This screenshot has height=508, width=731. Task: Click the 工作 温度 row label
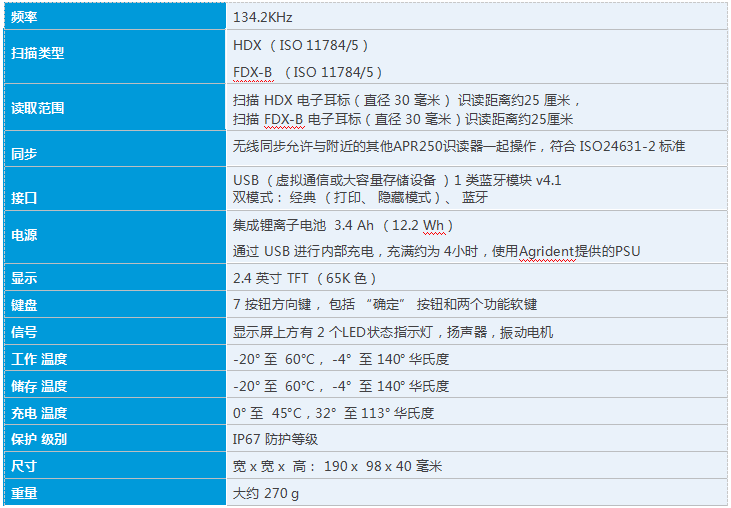click(40, 358)
